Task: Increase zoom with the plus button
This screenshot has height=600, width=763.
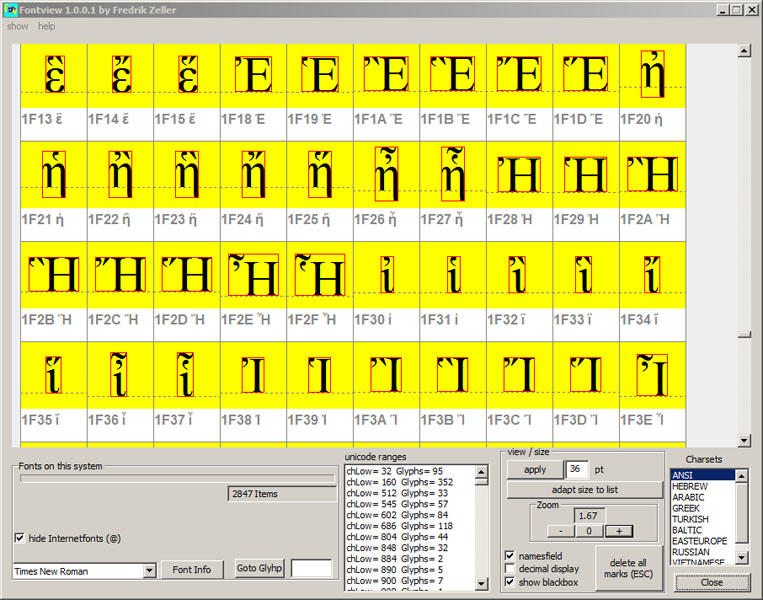Action: click(x=619, y=531)
